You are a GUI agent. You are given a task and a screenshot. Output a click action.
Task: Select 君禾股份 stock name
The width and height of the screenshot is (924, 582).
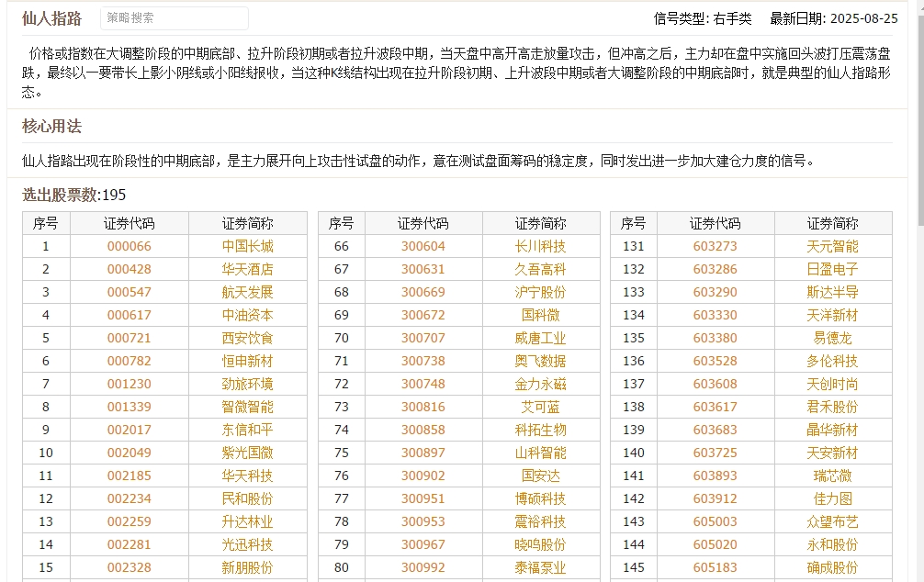(x=832, y=407)
